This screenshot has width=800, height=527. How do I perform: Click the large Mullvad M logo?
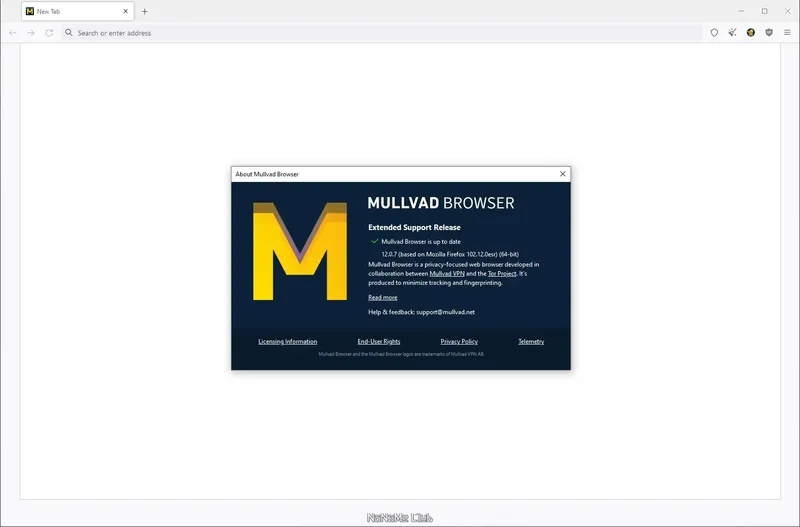pyautogui.click(x=300, y=251)
